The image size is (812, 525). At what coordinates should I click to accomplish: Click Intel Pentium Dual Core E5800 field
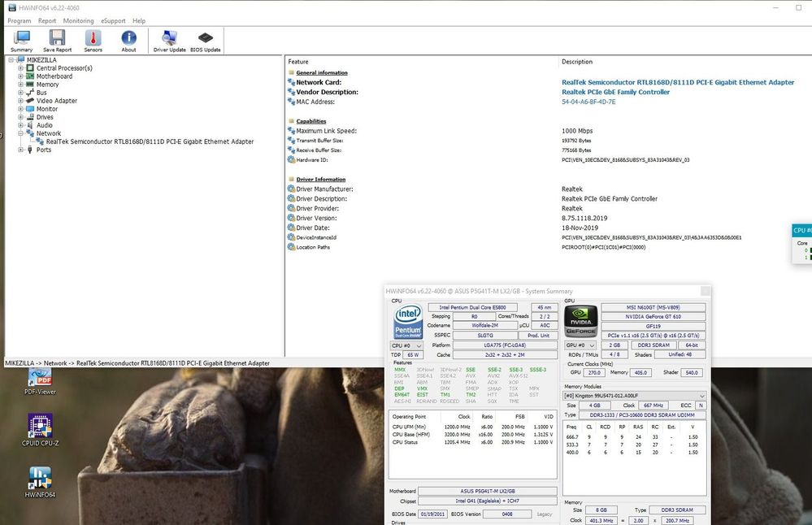pyautogui.click(x=472, y=307)
